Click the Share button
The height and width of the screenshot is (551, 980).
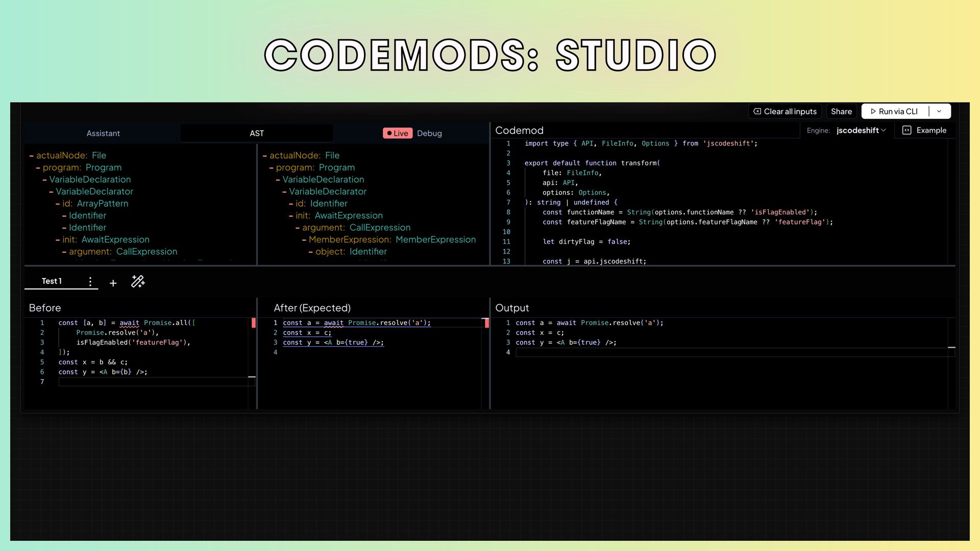[x=841, y=111]
